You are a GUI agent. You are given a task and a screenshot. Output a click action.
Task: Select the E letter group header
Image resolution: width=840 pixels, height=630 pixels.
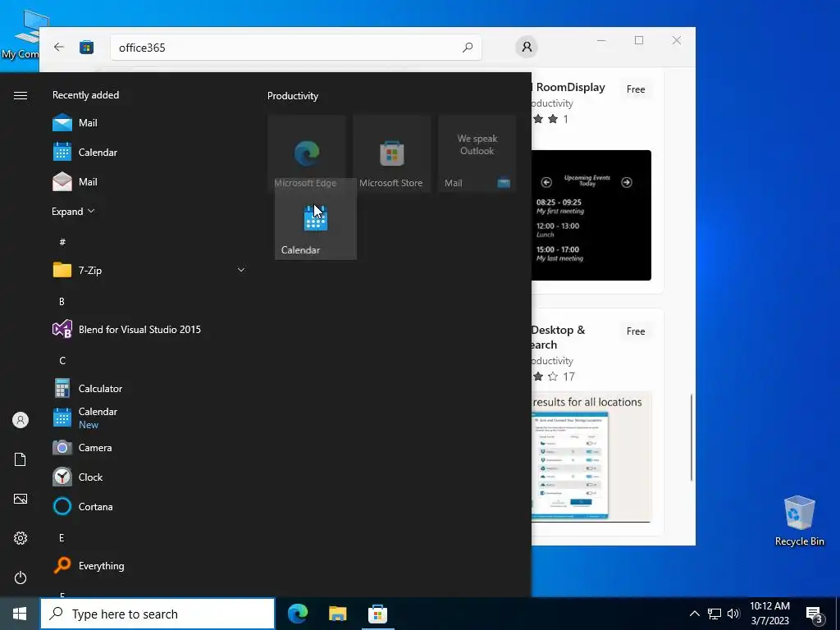click(62, 538)
